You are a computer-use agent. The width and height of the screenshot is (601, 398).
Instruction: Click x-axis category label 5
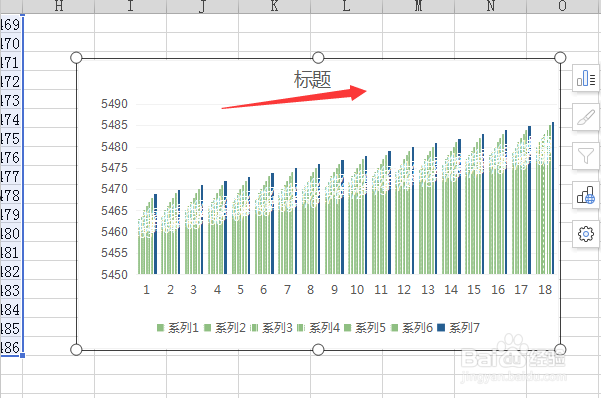coord(240,290)
